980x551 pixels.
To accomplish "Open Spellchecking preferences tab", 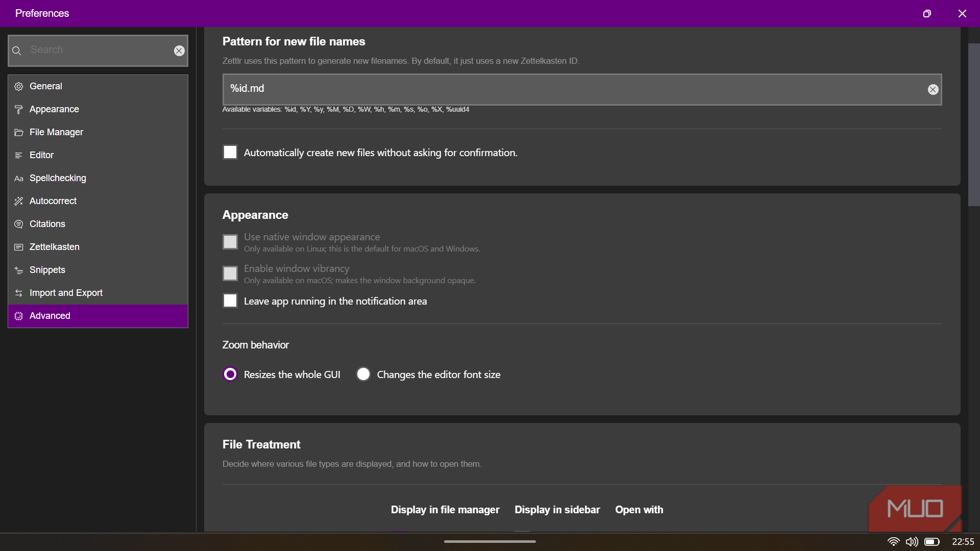I will pyautogui.click(x=98, y=178).
